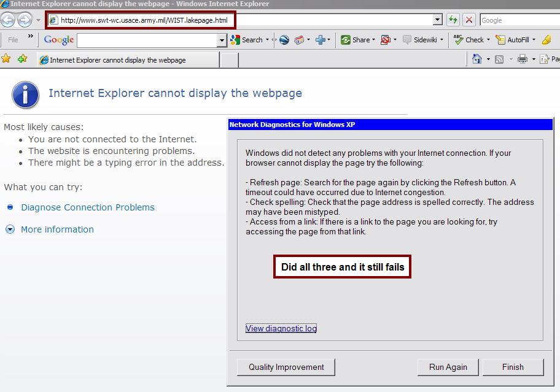Click the Run Again button
Viewport: 560px width, 392px height.
pyautogui.click(x=448, y=367)
